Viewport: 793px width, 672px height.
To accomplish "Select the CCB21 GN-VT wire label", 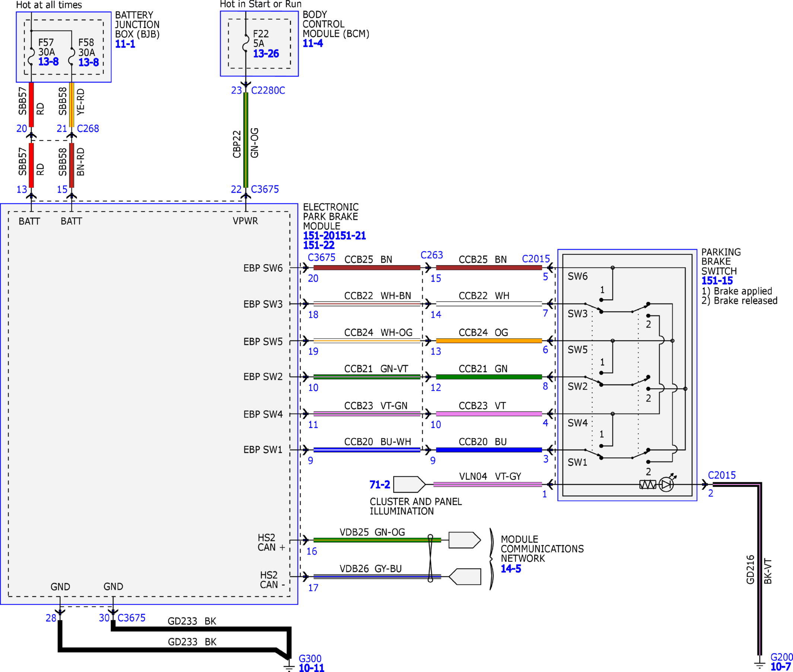I will [x=376, y=368].
